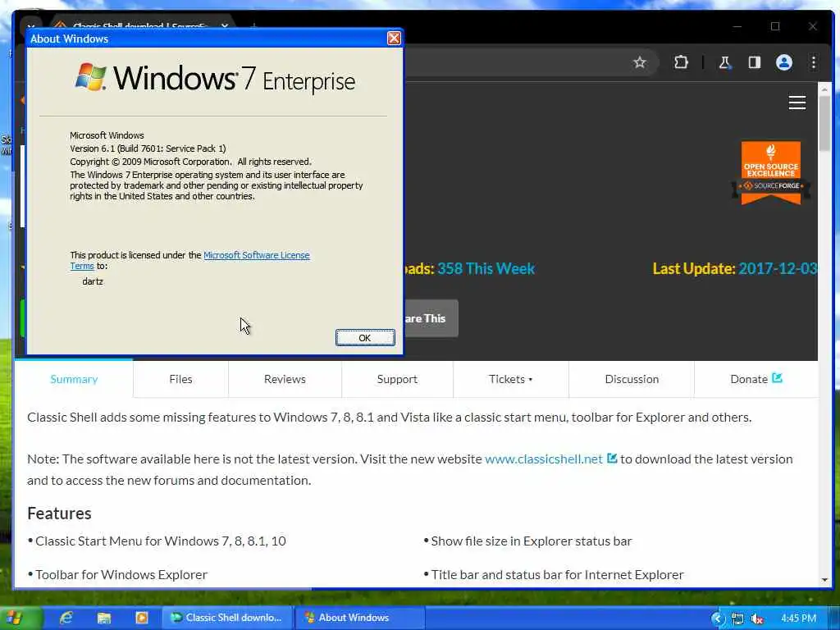The height and width of the screenshot is (630, 840).
Task: Bookmark this page with star icon
Action: point(639,62)
